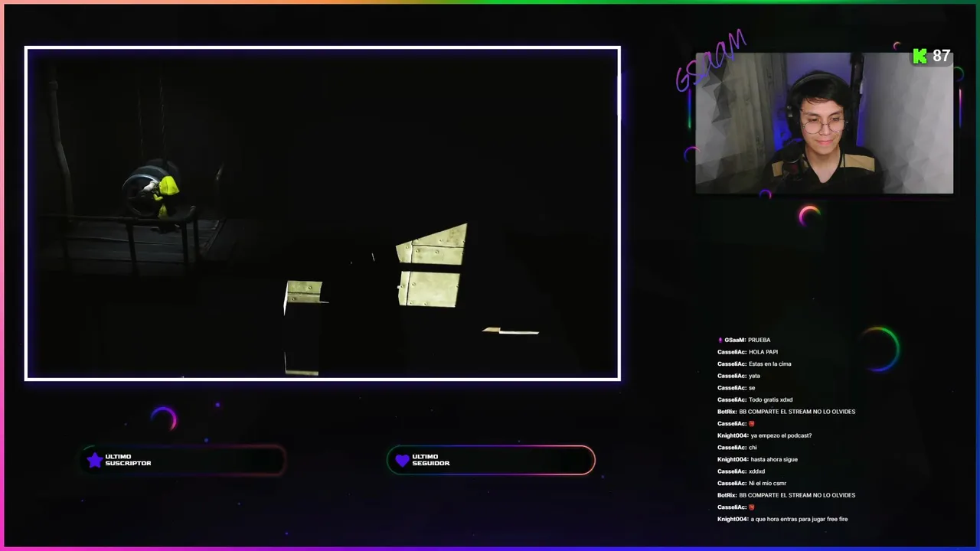The height and width of the screenshot is (551, 980).
Task: Select the message 'Todo gratis xdxd'
Action: click(770, 399)
